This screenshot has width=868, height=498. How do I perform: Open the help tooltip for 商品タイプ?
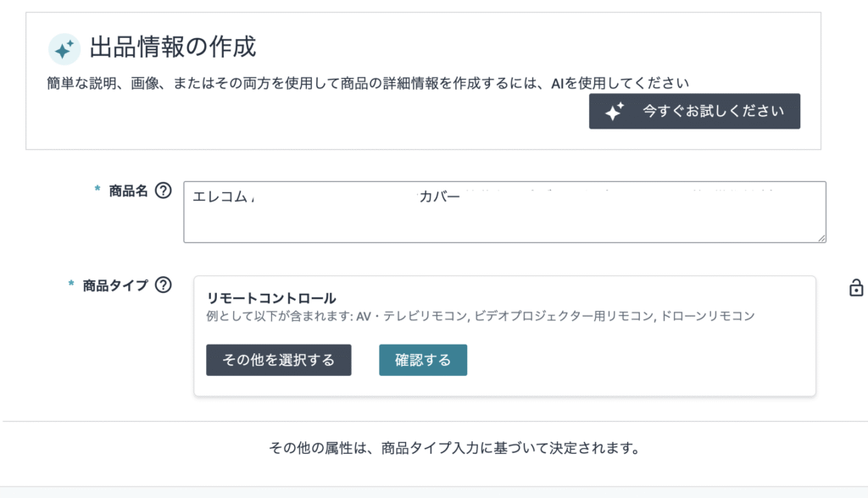pyautogui.click(x=164, y=285)
